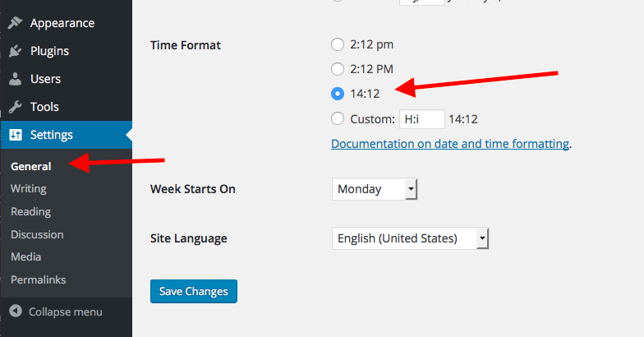Open the Permalinks settings page
Viewport: 644px width, 337px height.
pos(38,279)
